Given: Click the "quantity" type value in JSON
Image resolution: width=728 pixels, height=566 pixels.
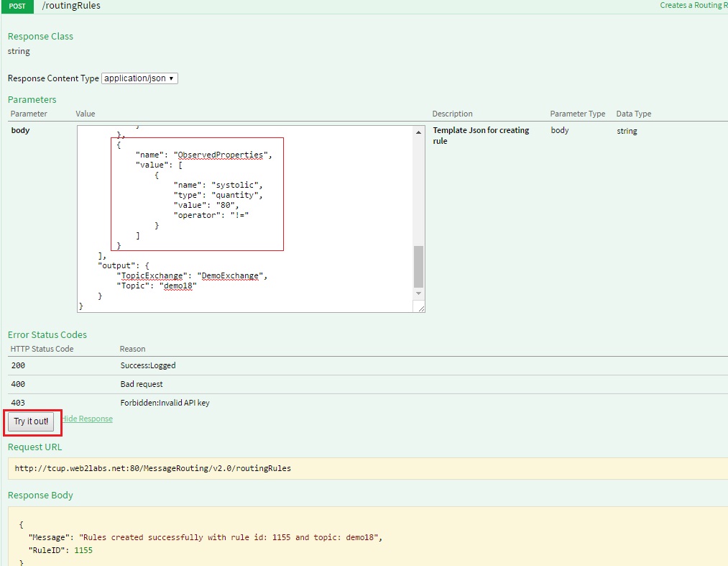Looking at the screenshot, I should pos(234,195).
